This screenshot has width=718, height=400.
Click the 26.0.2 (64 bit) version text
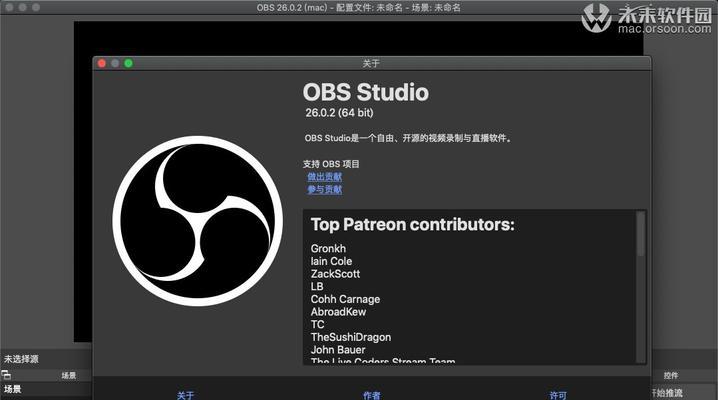[x=339, y=113]
